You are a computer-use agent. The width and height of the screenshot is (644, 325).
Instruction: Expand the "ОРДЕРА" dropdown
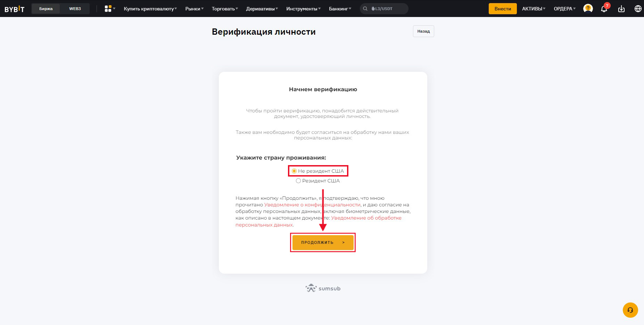pyautogui.click(x=564, y=9)
